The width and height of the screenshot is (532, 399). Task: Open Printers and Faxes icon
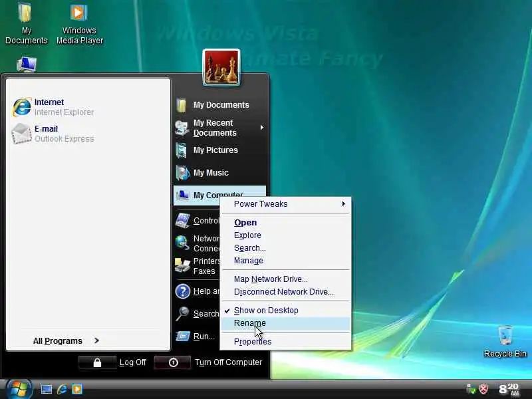(182, 265)
